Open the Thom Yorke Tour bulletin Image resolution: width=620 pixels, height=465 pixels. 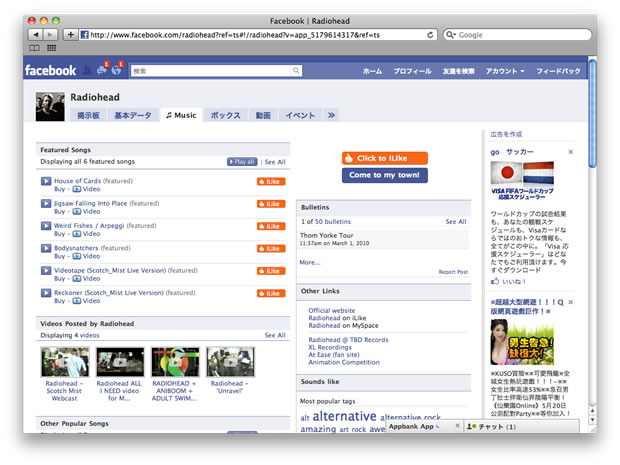(326, 235)
